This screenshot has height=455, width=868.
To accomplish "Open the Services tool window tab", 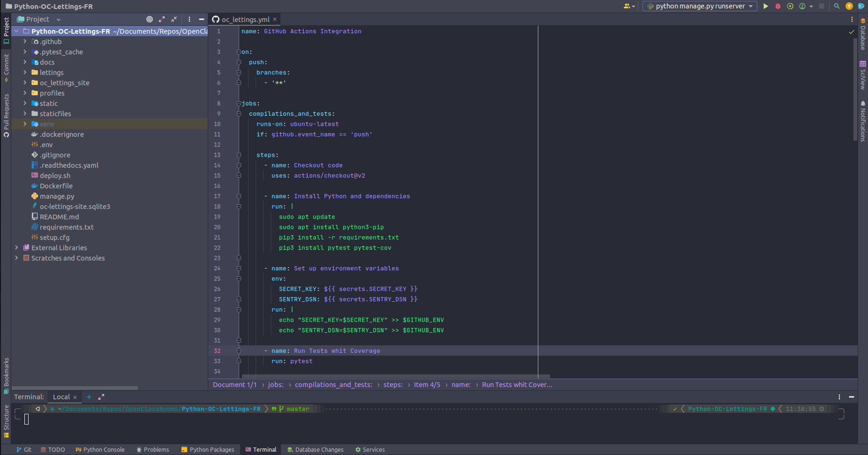I will point(370,449).
